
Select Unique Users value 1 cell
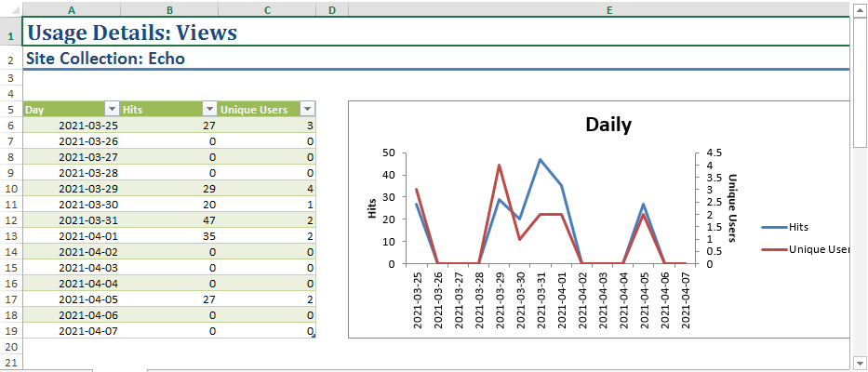point(267,205)
